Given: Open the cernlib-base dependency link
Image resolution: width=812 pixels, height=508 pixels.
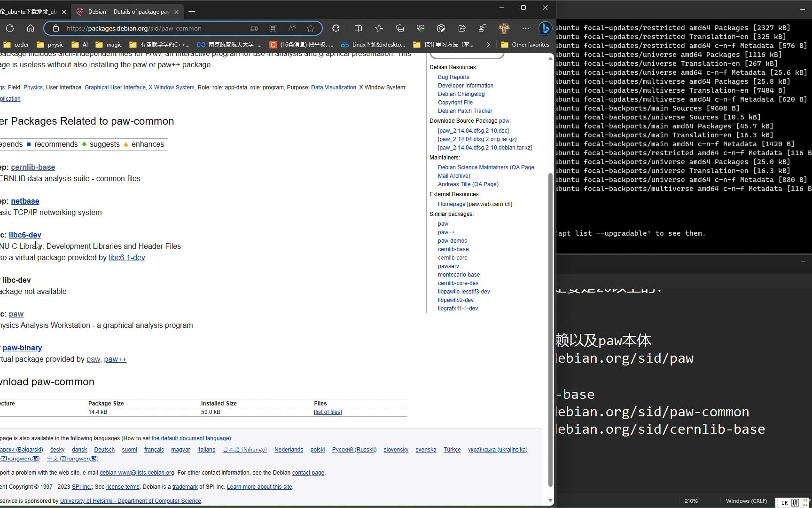Looking at the screenshot, I should pos(33,167).
